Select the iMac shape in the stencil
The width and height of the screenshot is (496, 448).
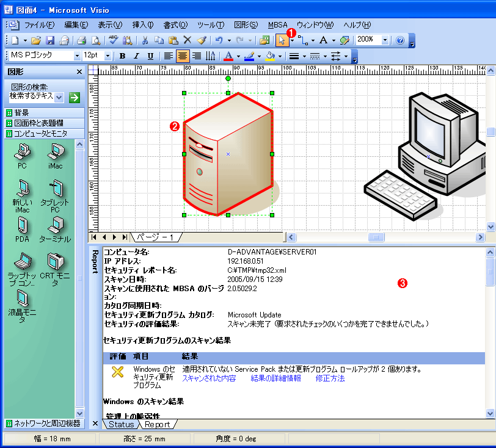[x=56, y=156]
